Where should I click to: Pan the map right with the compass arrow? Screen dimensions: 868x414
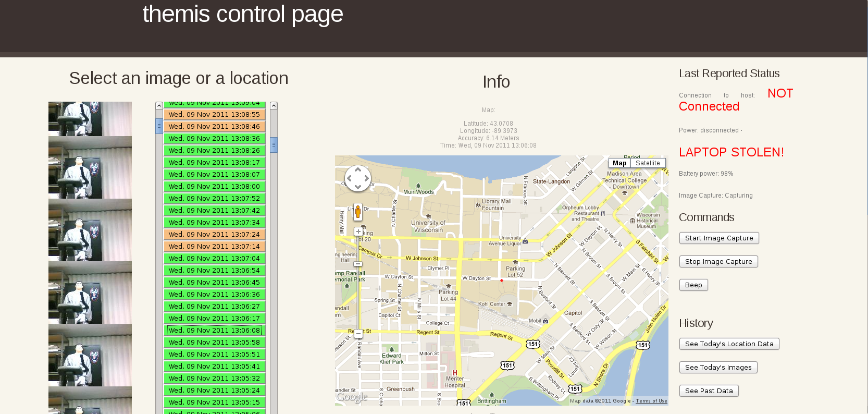367,178
